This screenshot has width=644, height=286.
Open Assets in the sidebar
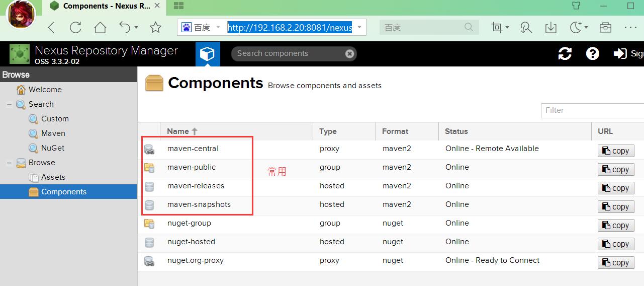click(x=53, y=177)
